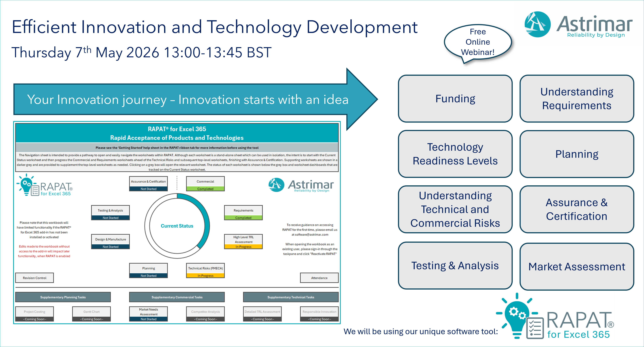The height and width of the screenshot is (347, 644).
Task: Open the Requirements worksheet box
Action: [x=243, y=213]
